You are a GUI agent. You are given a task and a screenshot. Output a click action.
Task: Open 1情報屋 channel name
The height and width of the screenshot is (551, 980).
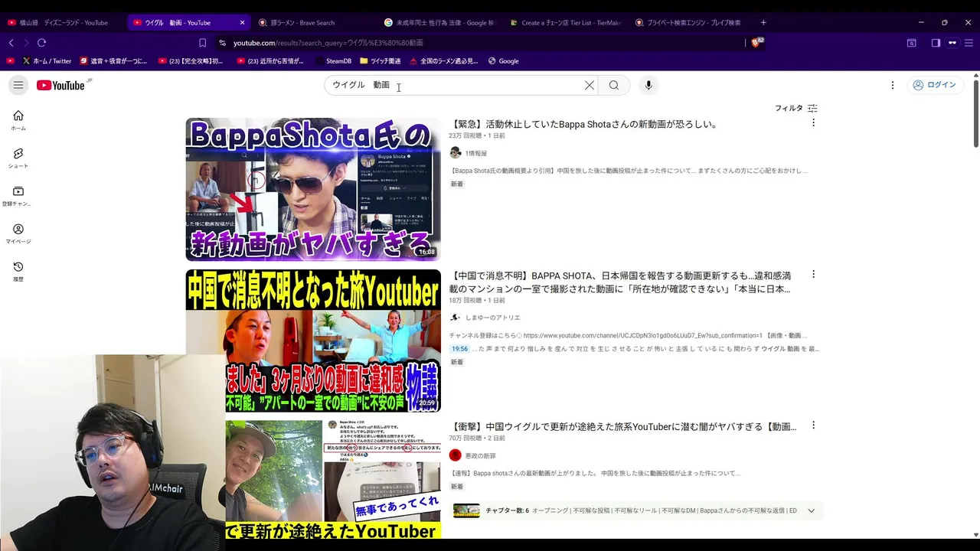tap(475, 153)
